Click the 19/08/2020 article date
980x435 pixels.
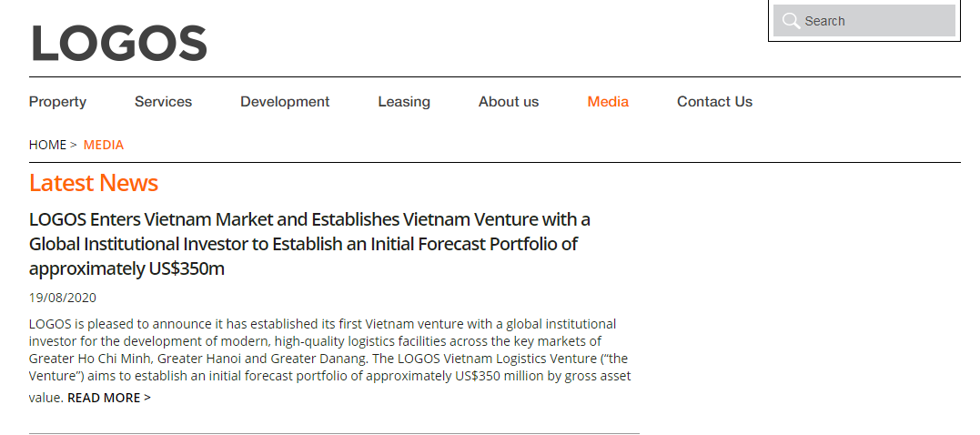(x=63, y=298)
